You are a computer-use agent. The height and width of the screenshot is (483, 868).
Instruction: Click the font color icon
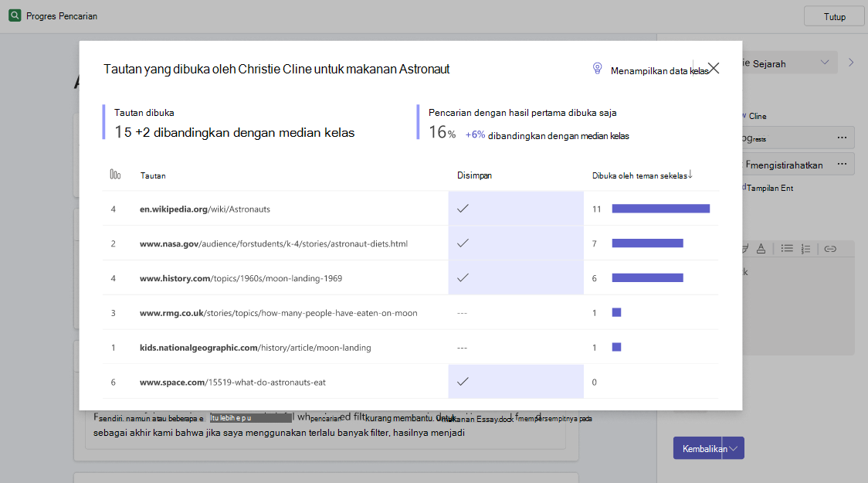pyautogui.click(x=761, y=249)
